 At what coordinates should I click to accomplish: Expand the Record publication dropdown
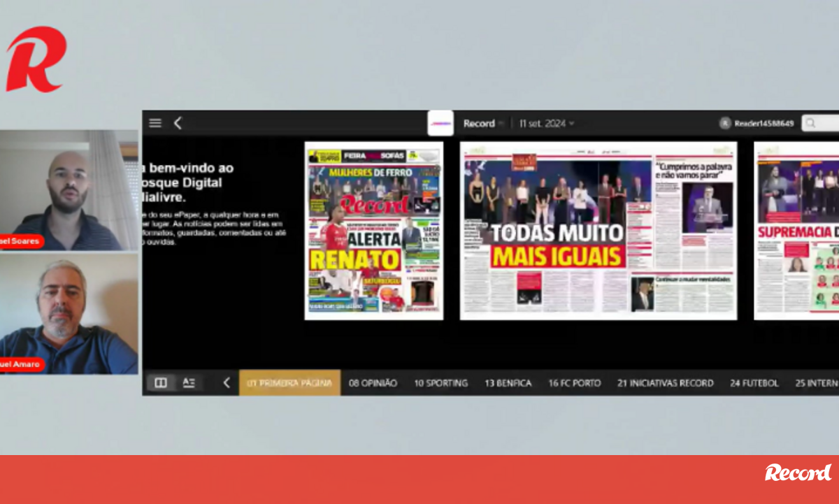pyautogui.click(x=484, y=124)
